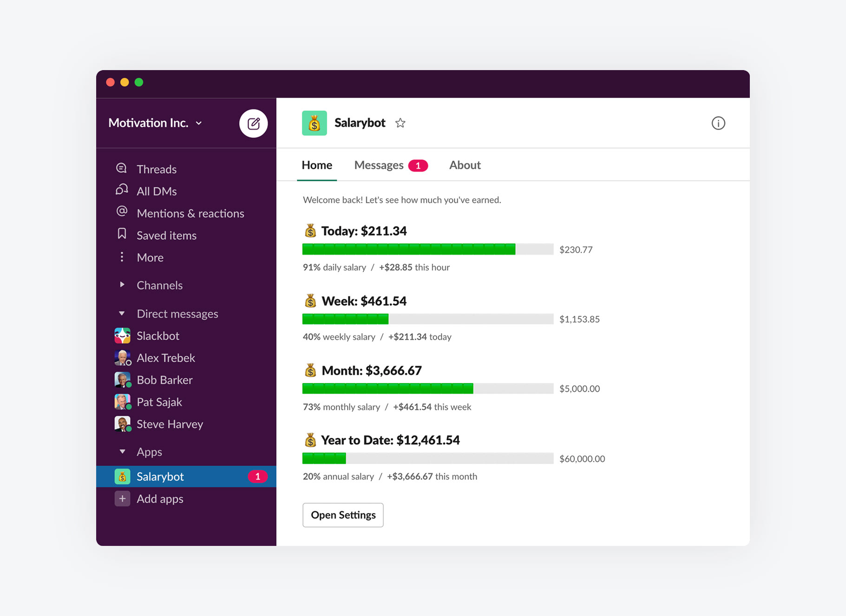846x616 pixels.
Task: Click the Month earnings progress bar
Action: (428, 389)
